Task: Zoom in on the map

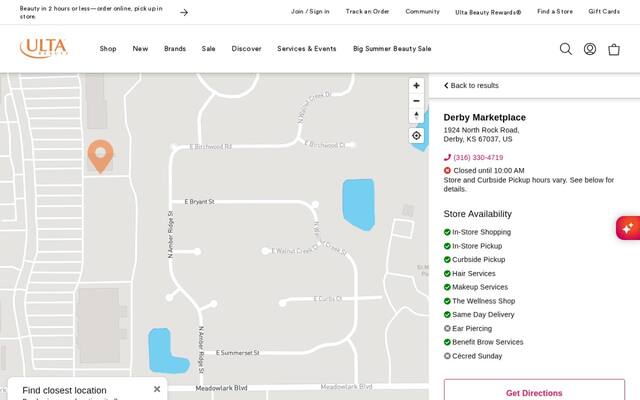Action: pyautogui.click(x=416, y=86)
